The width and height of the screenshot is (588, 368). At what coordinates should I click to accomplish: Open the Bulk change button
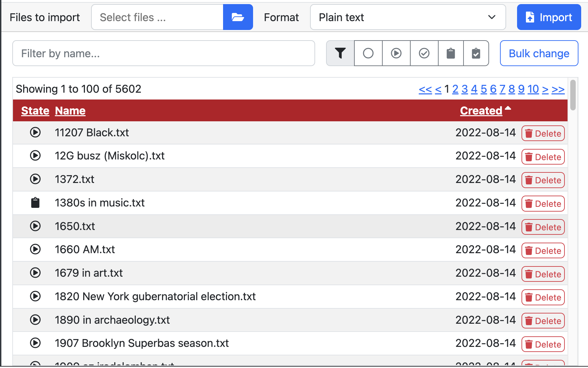[539, 53]
